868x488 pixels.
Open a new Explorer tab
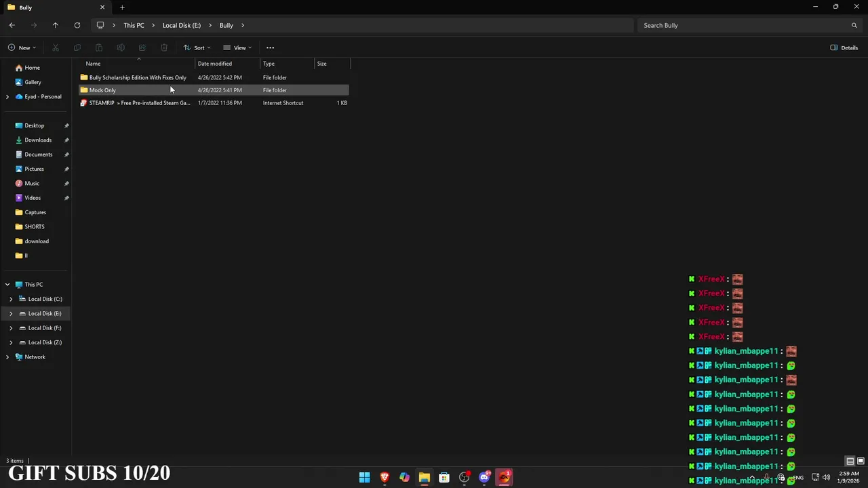tap(122, 7)
